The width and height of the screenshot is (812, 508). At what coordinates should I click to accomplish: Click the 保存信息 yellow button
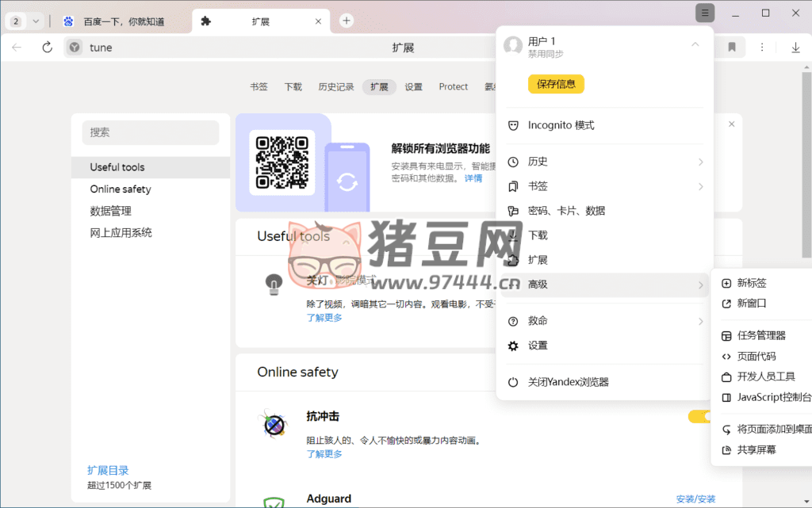[x=556, y=84]
